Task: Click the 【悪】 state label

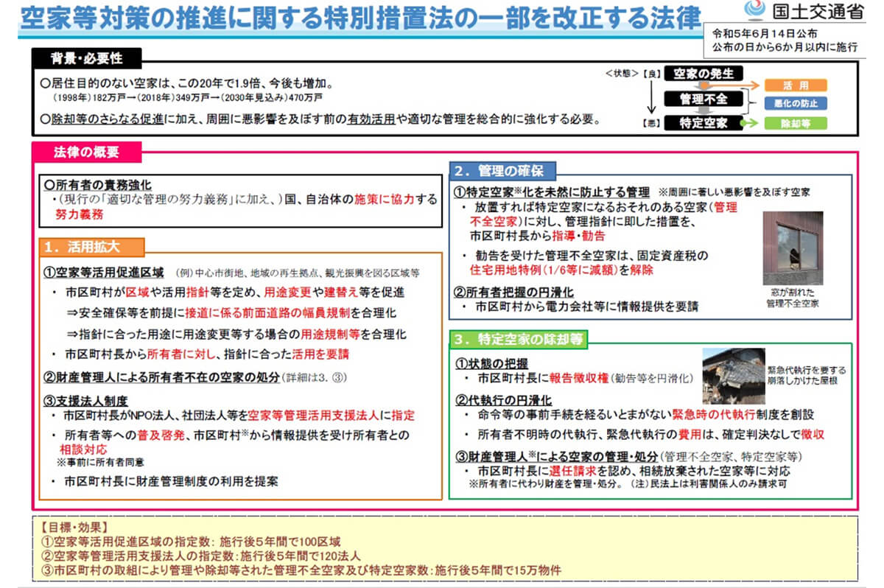Action: click(x=652, y=123)
